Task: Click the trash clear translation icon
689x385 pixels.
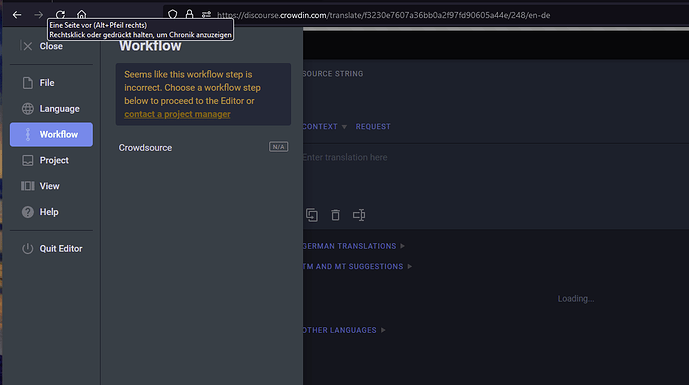Action: point(335,215)
